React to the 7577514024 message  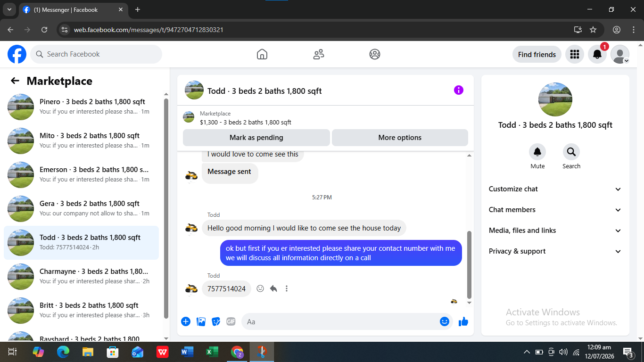[260, 288]
